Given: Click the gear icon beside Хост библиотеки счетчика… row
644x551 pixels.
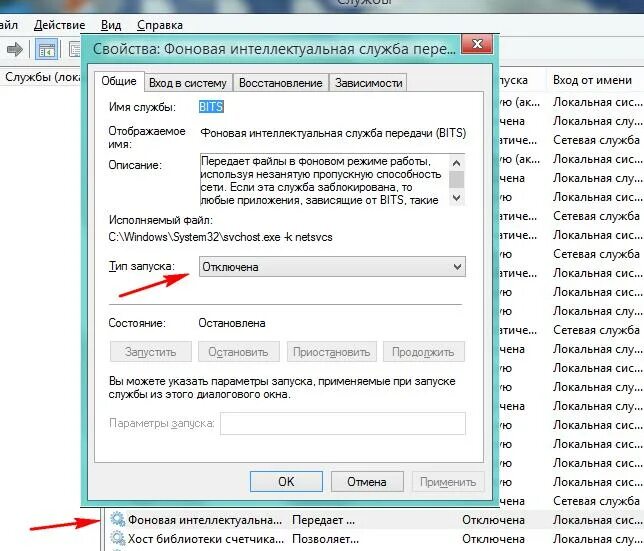Looking at the screenshot, I should tap(118, 538).
